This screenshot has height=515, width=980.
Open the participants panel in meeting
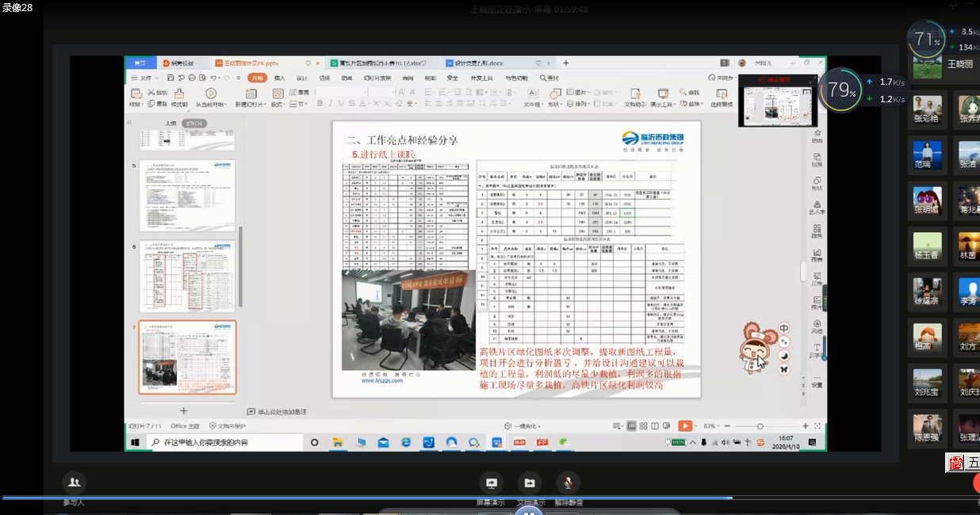(x=74, y=483)
